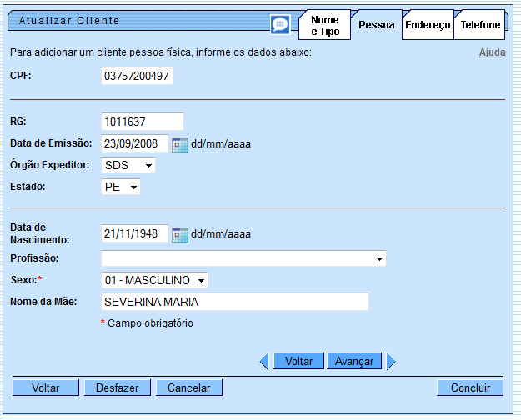Open calendar picker for Data de Emissão
The image size is (521, 420).
coord(179,143)
